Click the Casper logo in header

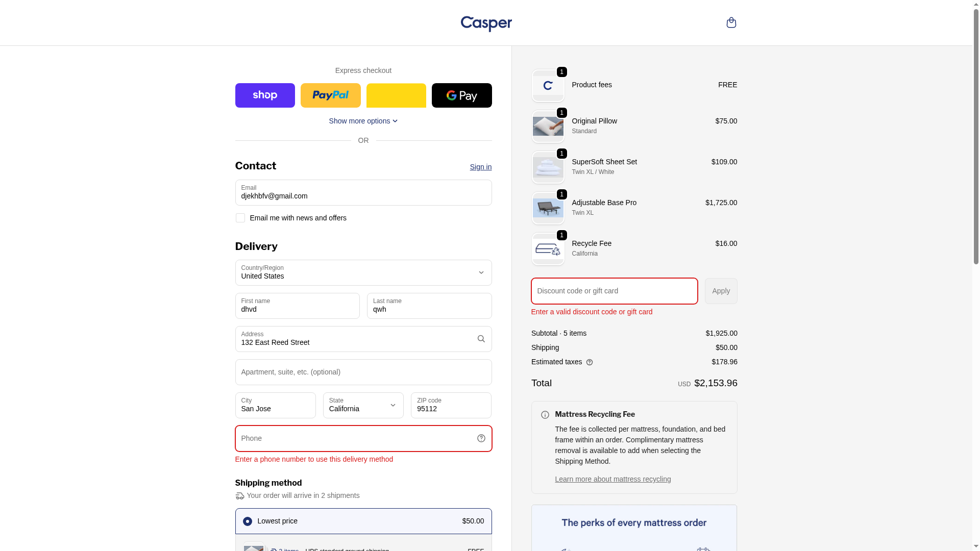(486, 23)
